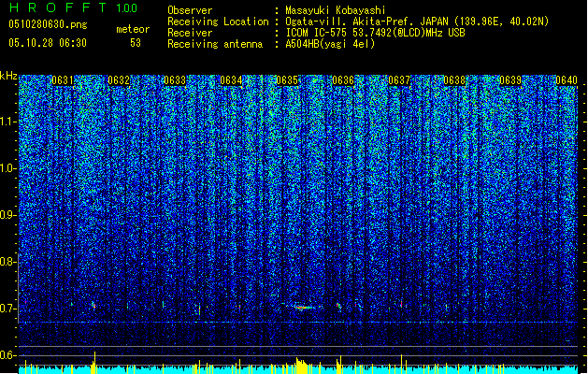588x374 pixels.
Task: Click the 0.6 frequency axis label
Action: click(x=7, y=355)
